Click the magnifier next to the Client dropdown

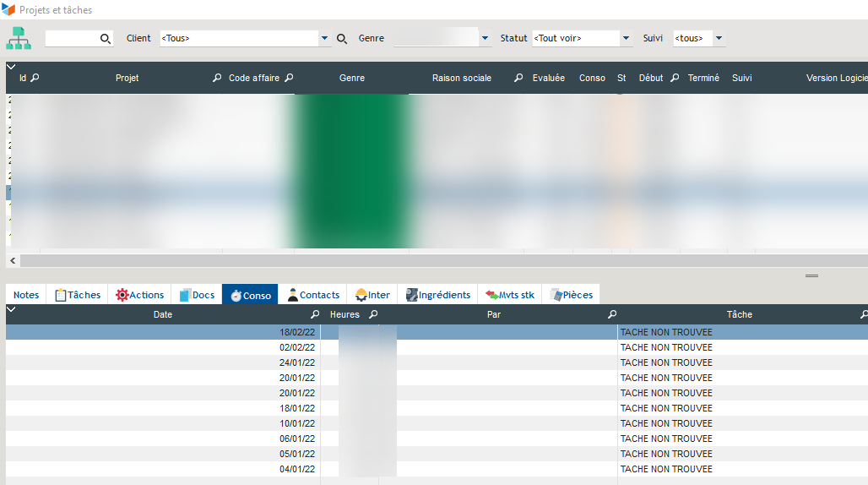pyautogui.click(x=342, y=39)
